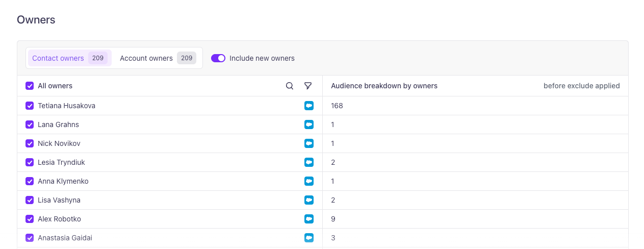
Task: Click the Anastasia Gaidai name
Action: 65,238
